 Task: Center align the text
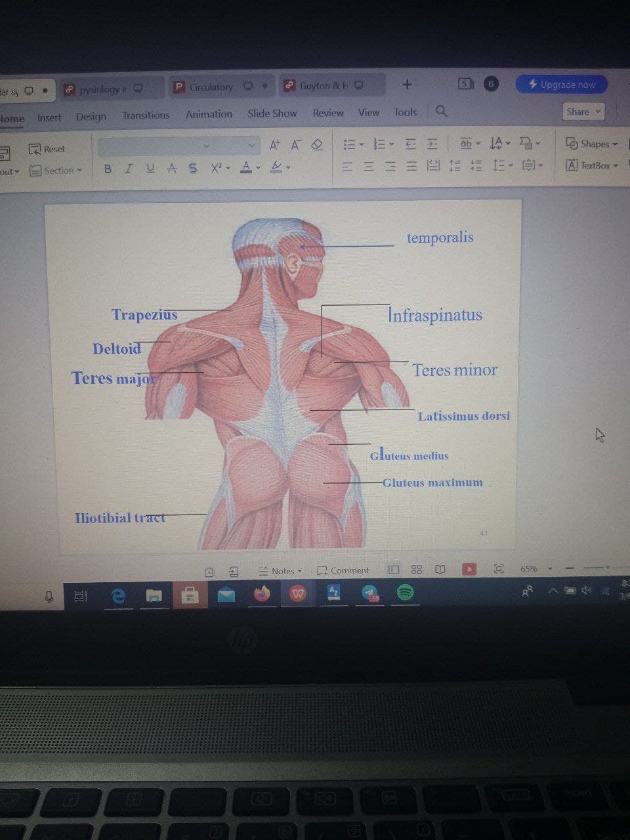[369, 167]
